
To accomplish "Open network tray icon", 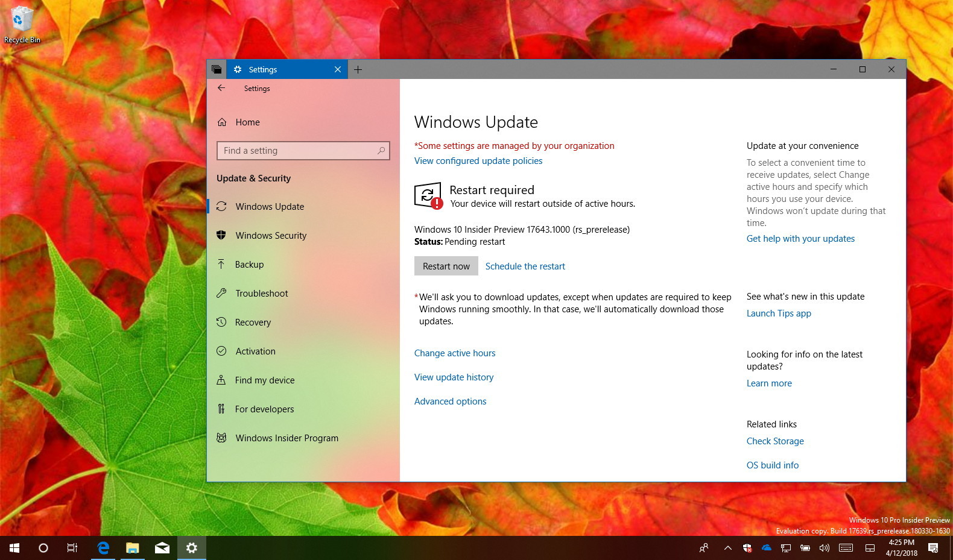I will (786, 548).
